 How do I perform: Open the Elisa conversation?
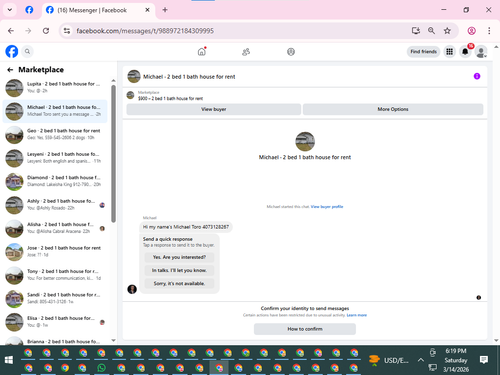click(55, 322)
